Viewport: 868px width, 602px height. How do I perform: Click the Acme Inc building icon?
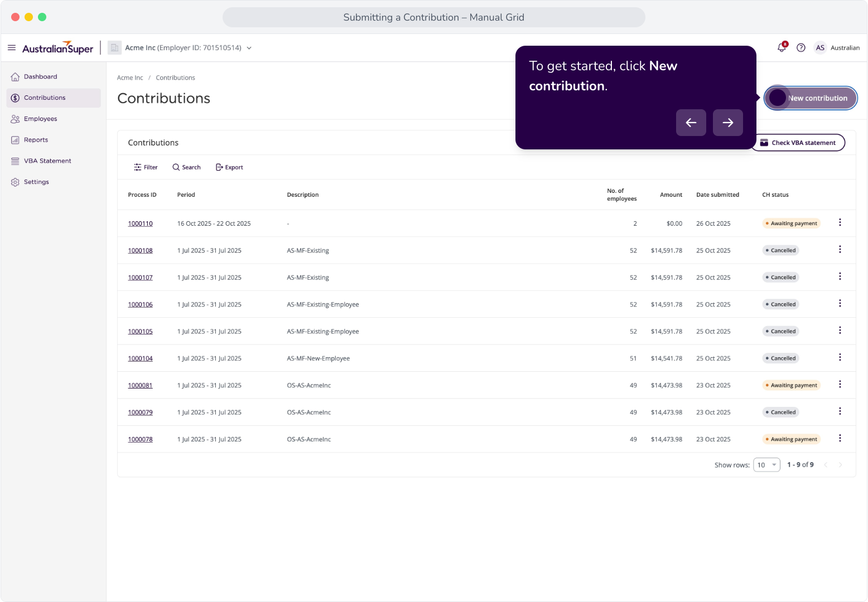pos(114,48)
